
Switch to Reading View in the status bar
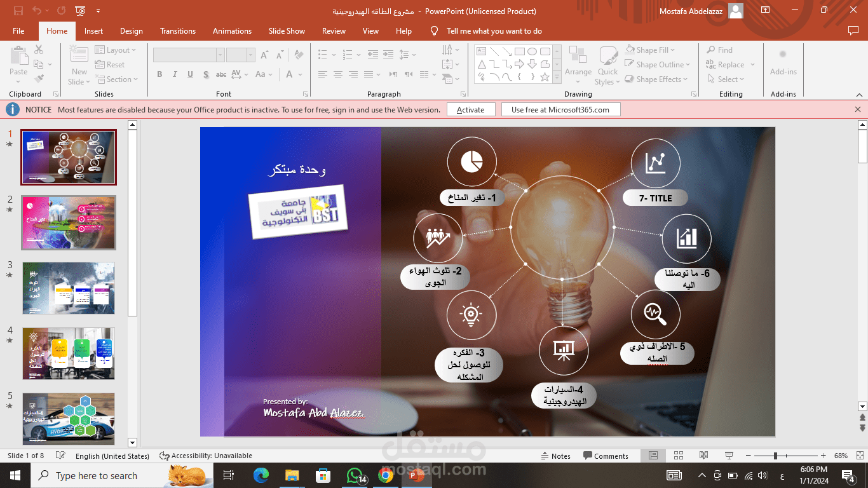click(x=703, y=456)
